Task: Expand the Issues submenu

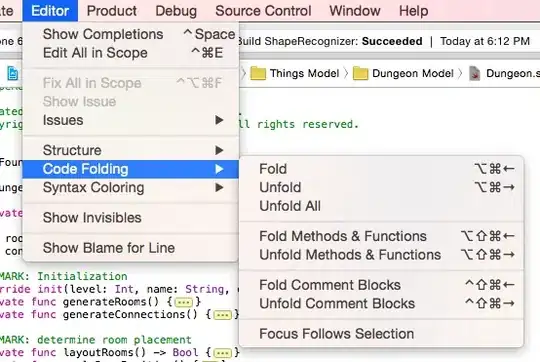Action: (x=131, y=120)
